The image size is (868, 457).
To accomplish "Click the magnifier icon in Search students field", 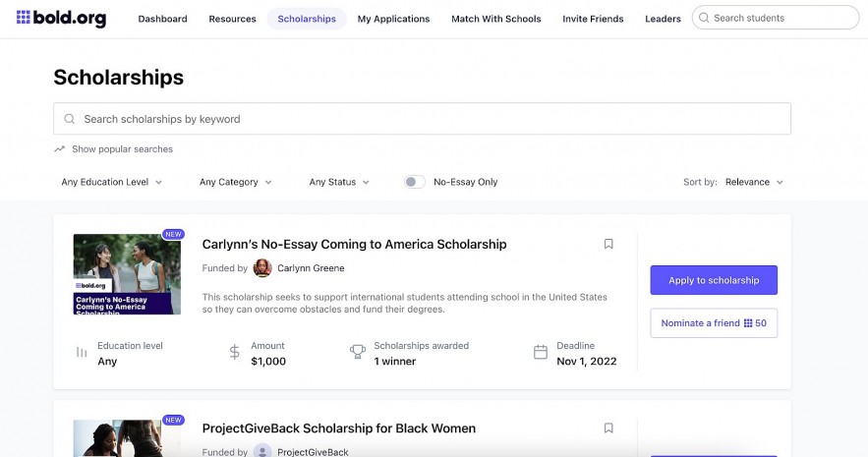I will point(702,18).
